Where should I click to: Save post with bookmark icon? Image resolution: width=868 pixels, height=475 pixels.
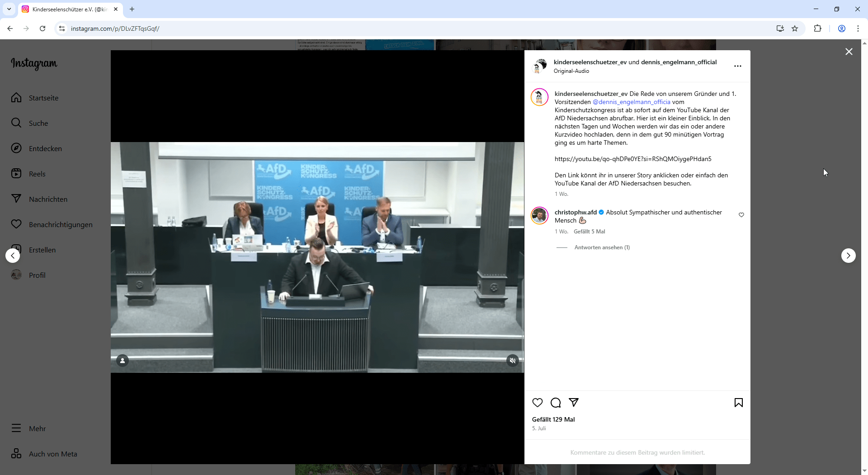pos(738,403)
